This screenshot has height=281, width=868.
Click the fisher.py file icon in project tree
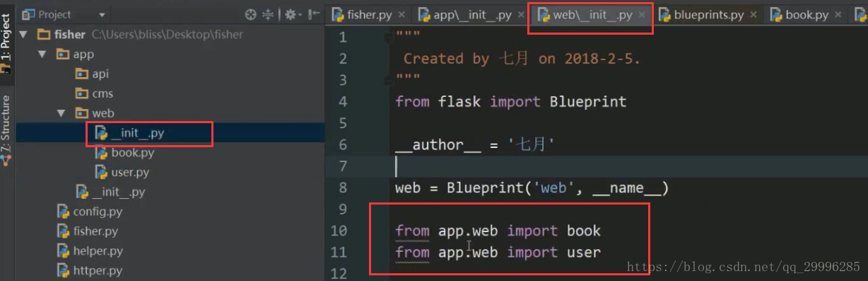click(64, 231)
